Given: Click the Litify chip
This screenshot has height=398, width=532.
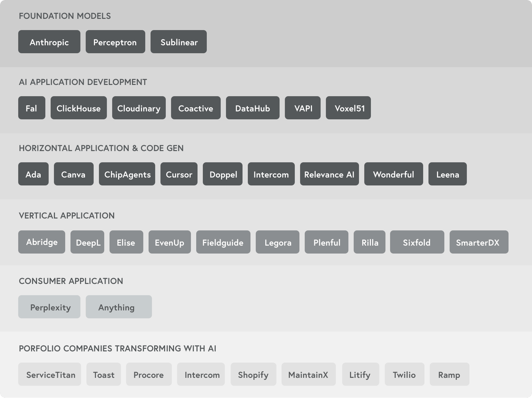Looking at the screenshot, I should click(x=361, y=374).
